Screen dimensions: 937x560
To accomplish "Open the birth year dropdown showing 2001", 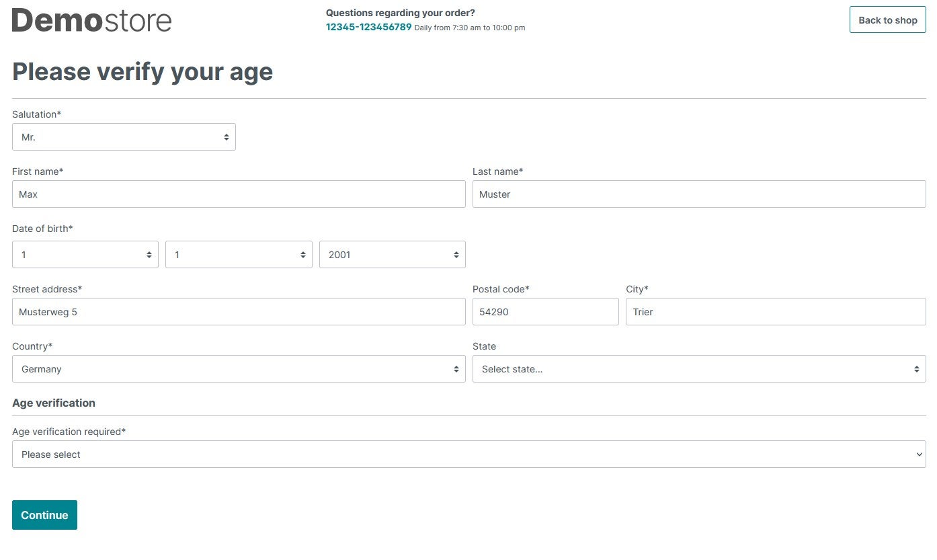I will tap(393, 254).
